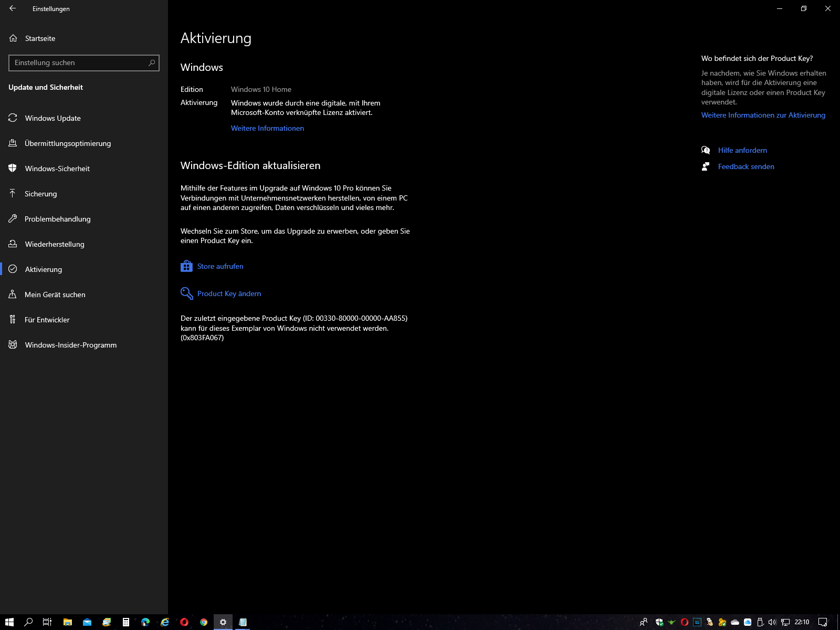Screen dimensions: 840x630
Task: Focus the Einstellung suchen search field
Action: 84,62
